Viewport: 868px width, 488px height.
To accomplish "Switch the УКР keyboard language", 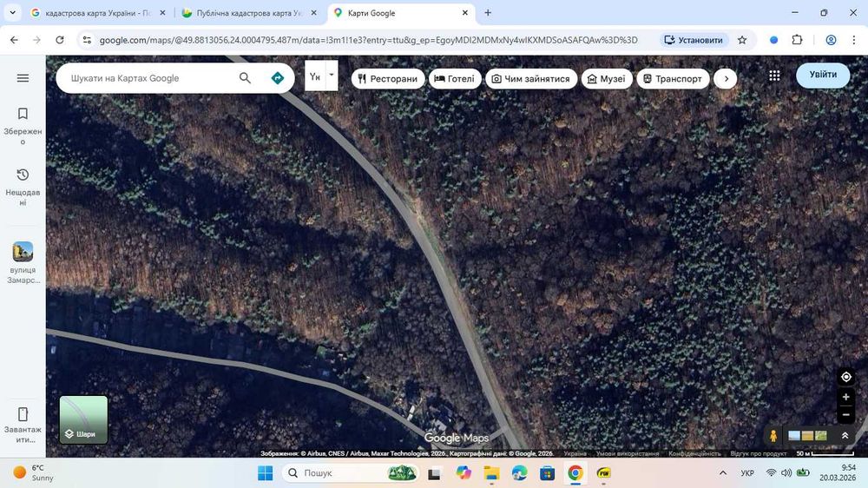I will coord(747,473).
